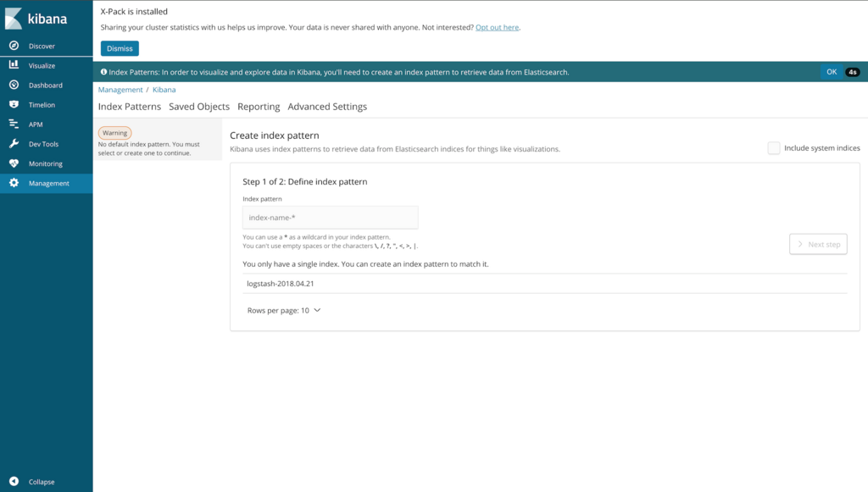Switch to the Index Patterns tab
Screen dimensions: 868x492
130,107
